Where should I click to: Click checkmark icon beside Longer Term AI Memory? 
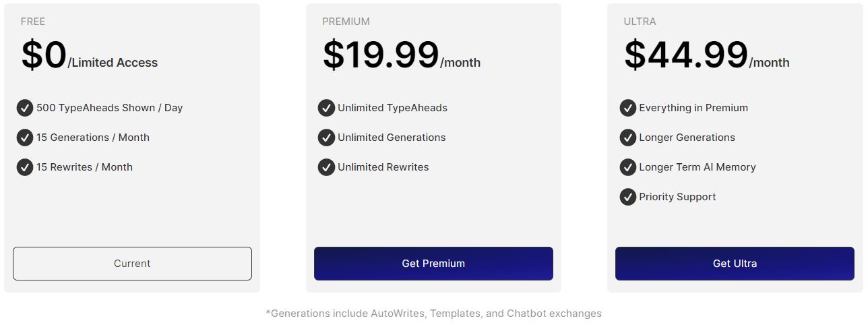627,167
